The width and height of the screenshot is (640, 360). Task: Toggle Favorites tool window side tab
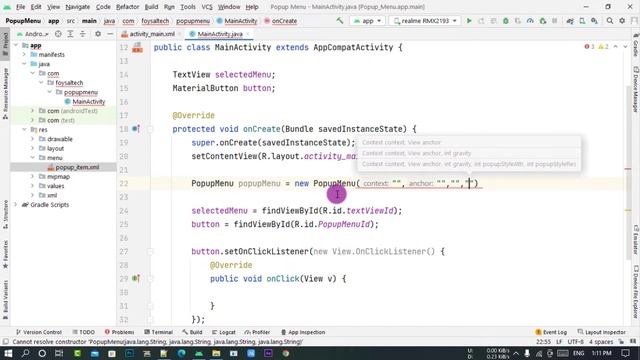(5, 254)
